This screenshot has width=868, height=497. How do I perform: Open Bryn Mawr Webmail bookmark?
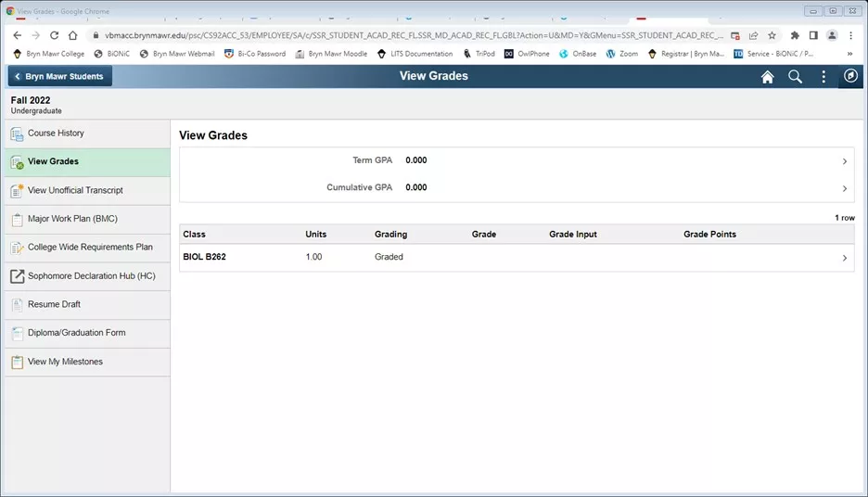(177, 54)
